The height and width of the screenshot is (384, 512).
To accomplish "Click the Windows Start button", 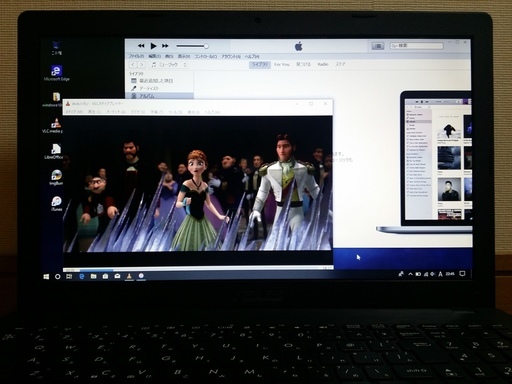I will [x=46, y=277].
